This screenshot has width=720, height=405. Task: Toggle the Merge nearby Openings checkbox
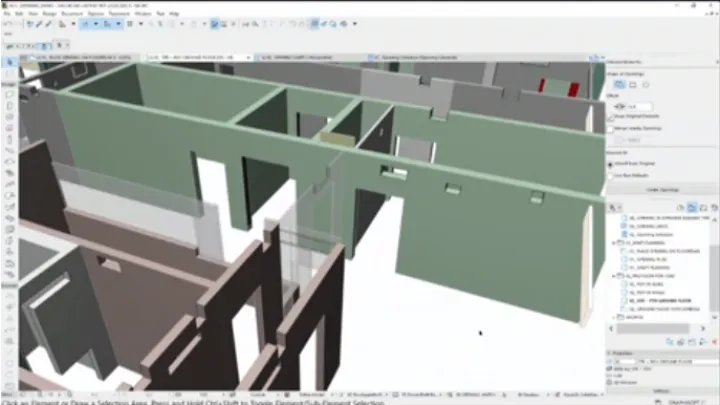point(611,130)
